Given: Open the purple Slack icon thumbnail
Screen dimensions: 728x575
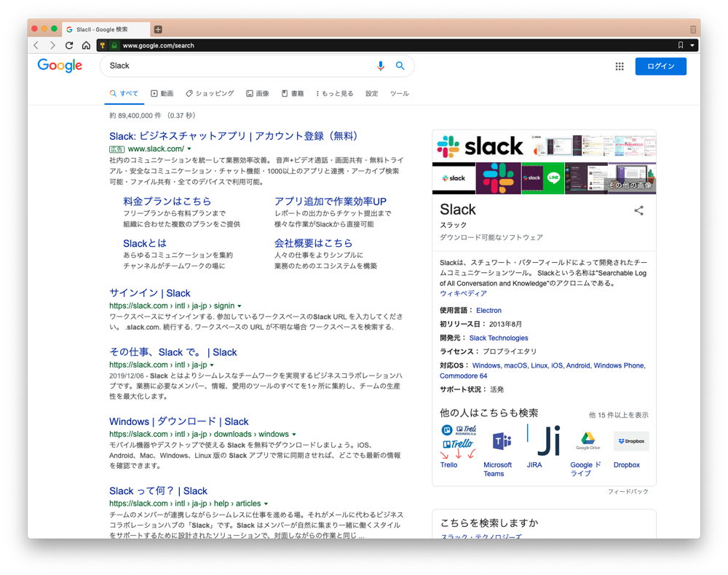Looking at the screenshot, I should (x=499, y=178).
